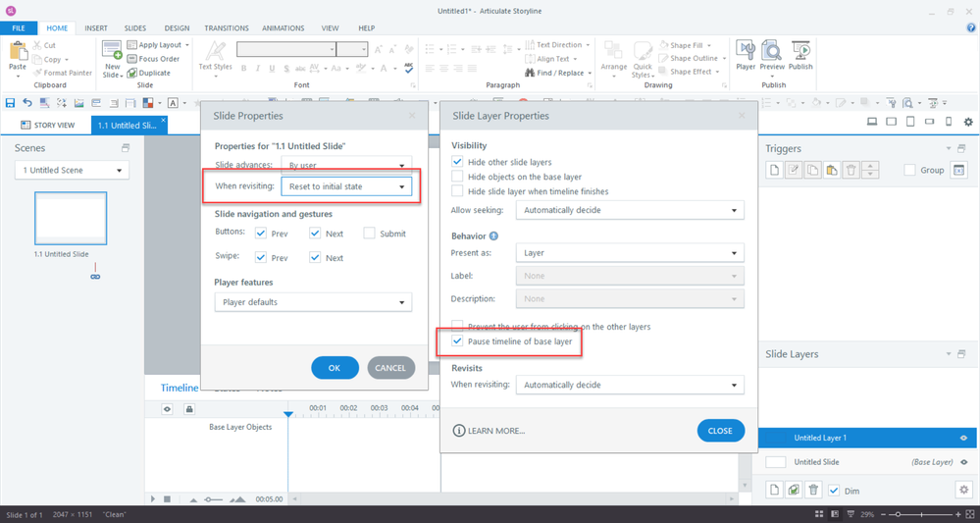
Task: Open slide layer settings gear icon
Action: click(962, 490)
